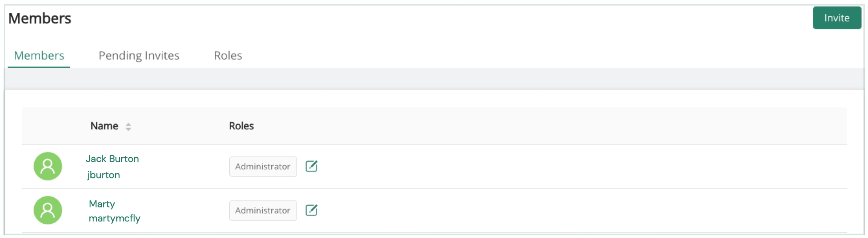Click the Roles column header
868x238 pixels.
coord(241,126)
